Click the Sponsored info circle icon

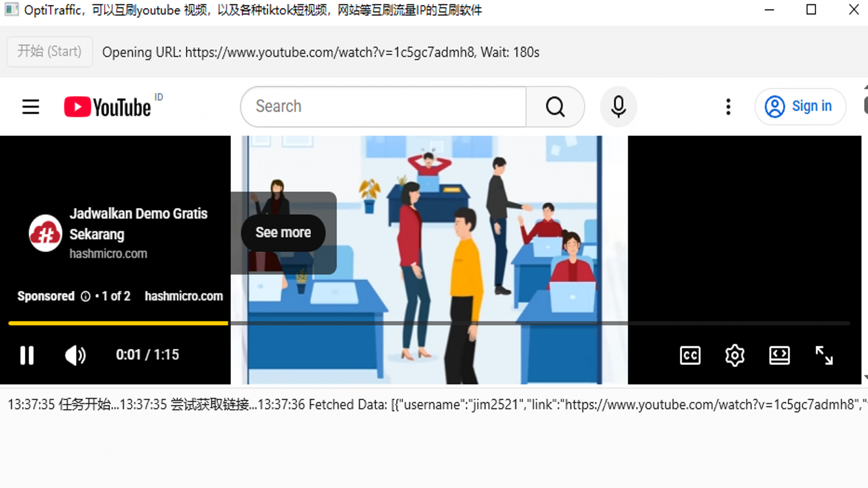(85, 296)
